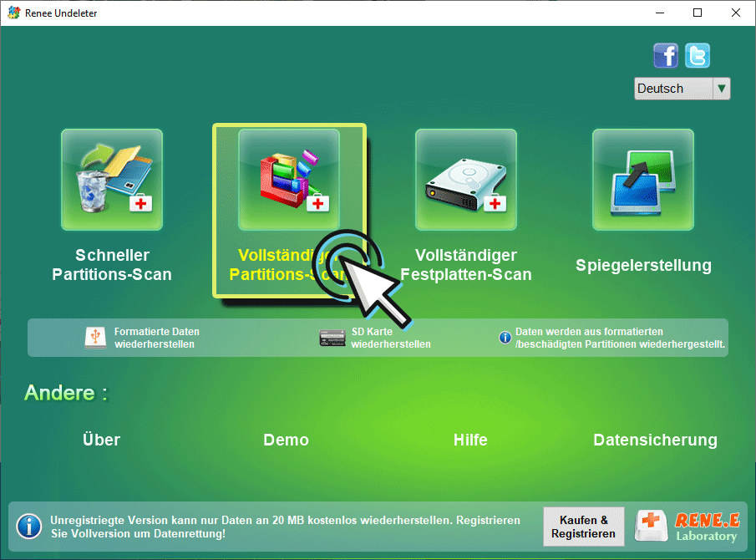This screenshot has height=560, width=756.
Task: Click the Schneller Partitions-Scan label
Action: (112, 265)
